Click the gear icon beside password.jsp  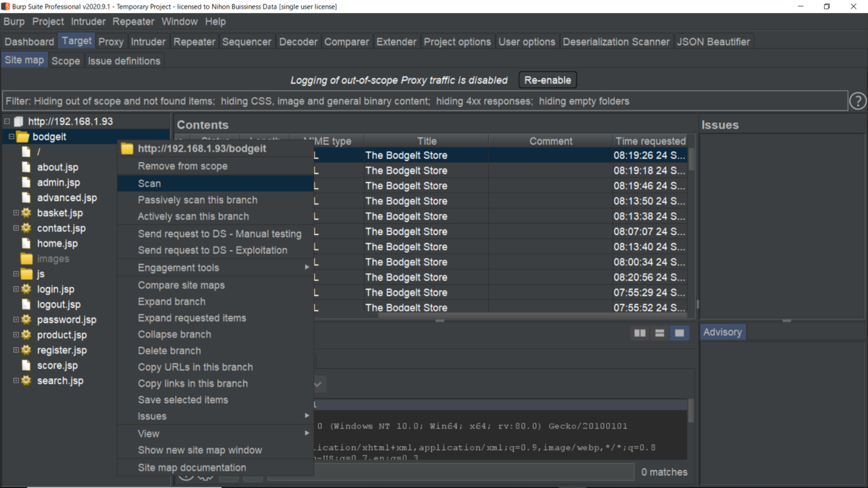tap(26, 320)
